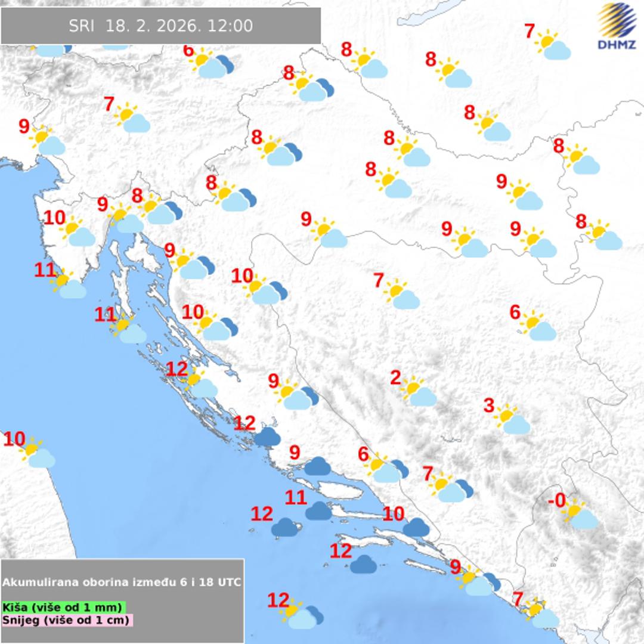The height and width of the screenshot is (644, 644).
Task: Select the pink Snijeg legend swatch
Action: (66, 620)
